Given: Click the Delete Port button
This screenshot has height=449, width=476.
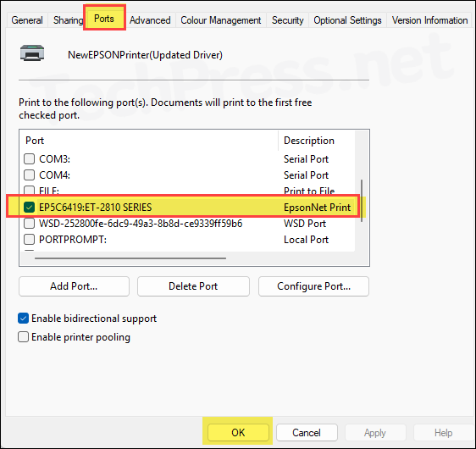Looking at the screenshot, I should coord(193,286).
